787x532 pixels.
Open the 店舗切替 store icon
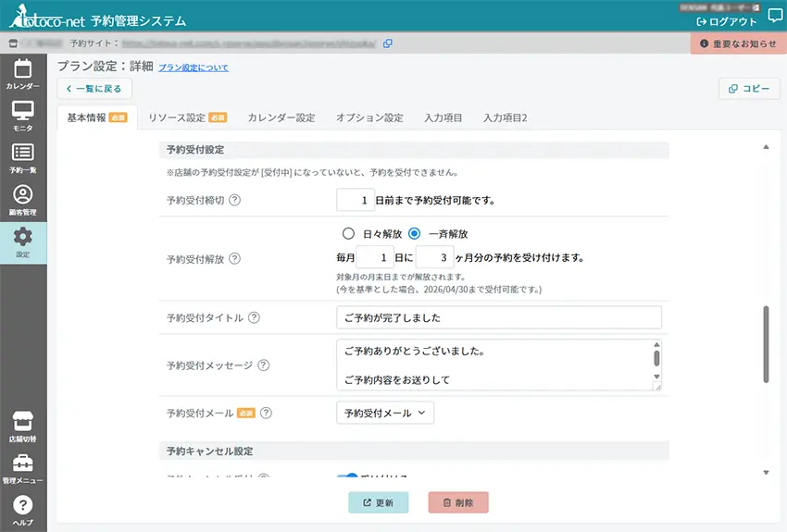point(22,422)
